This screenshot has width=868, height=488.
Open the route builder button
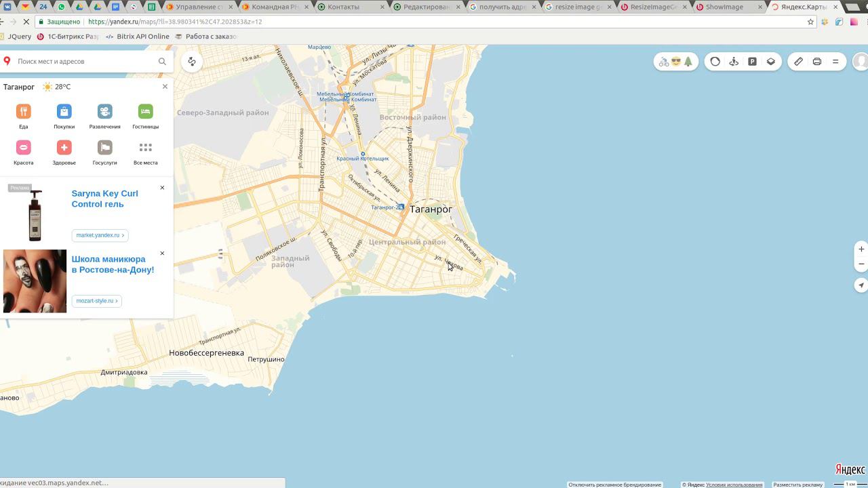coord(192,62)
